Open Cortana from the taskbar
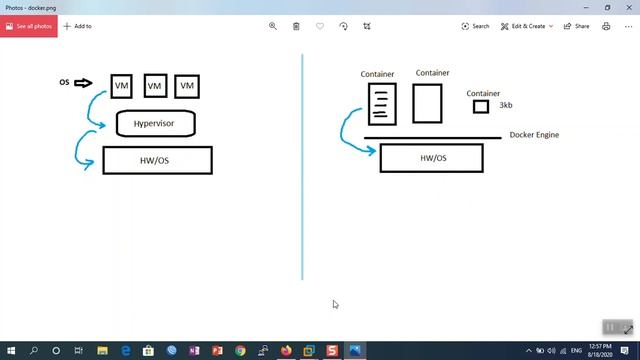 [x=56, y=351]
